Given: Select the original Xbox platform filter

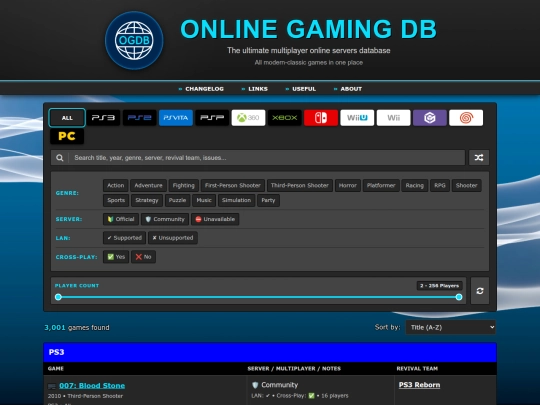Looking at the screenshot, I should [285, 118].
